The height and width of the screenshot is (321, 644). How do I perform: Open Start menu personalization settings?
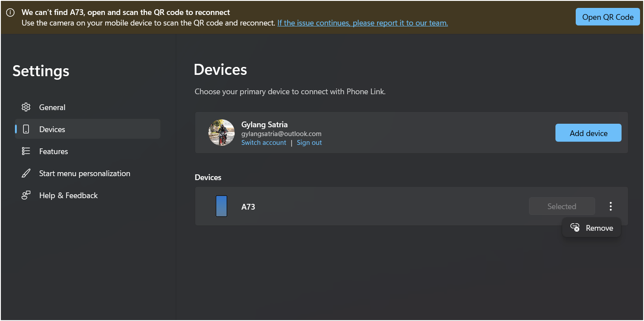tap(88, 173)
